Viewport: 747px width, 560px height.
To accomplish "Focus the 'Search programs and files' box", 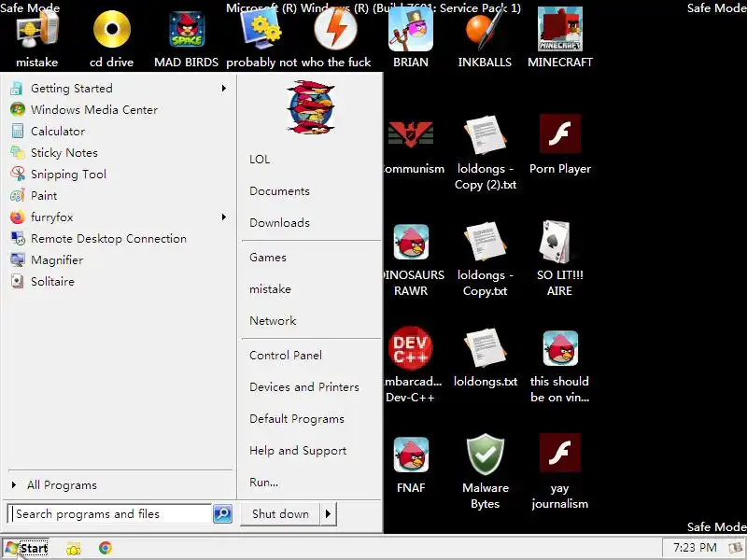I will click(x=110, y=514).
